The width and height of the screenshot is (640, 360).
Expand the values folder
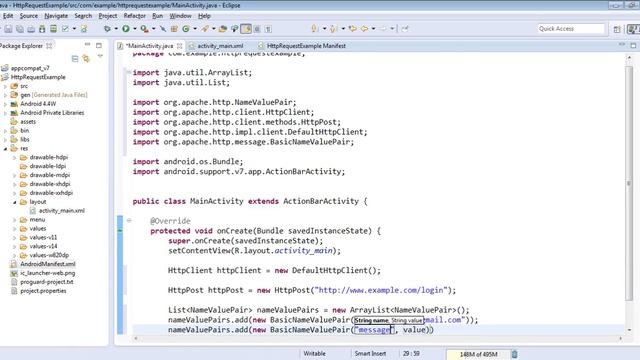coord(15,229)
